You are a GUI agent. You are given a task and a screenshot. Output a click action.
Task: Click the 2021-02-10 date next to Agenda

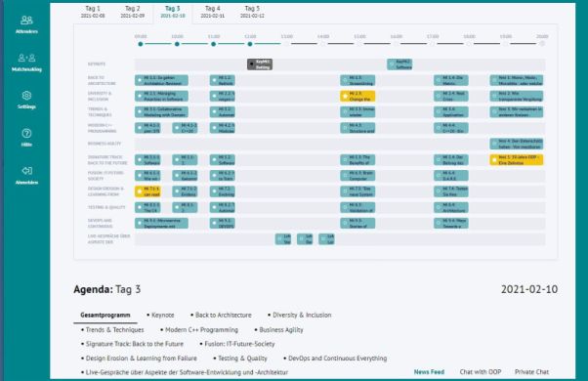click(529, 289)
